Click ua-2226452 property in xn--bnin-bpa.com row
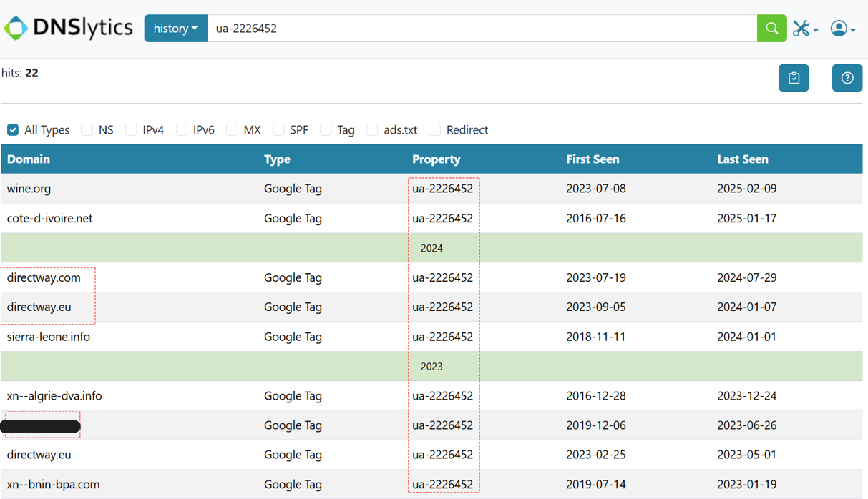 pyautogui.click(x=442, y=484)
